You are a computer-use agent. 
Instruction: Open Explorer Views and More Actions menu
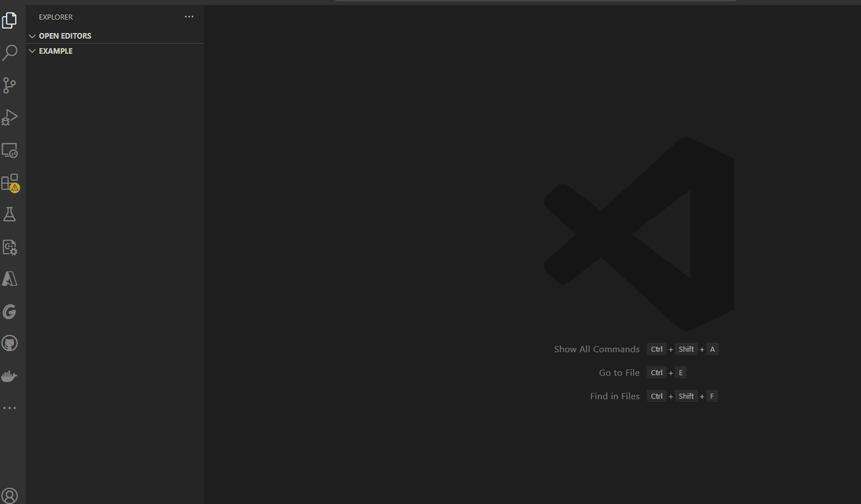coord(189,17)
